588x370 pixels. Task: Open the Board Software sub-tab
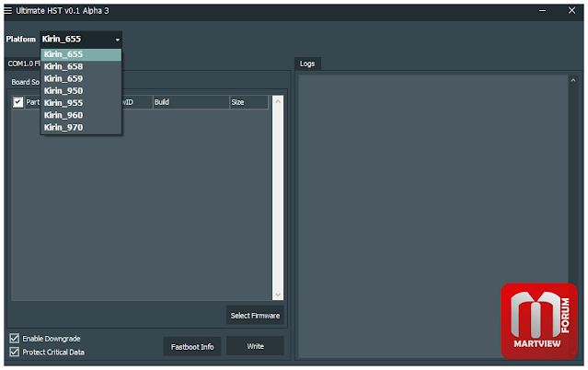point(25,82)
